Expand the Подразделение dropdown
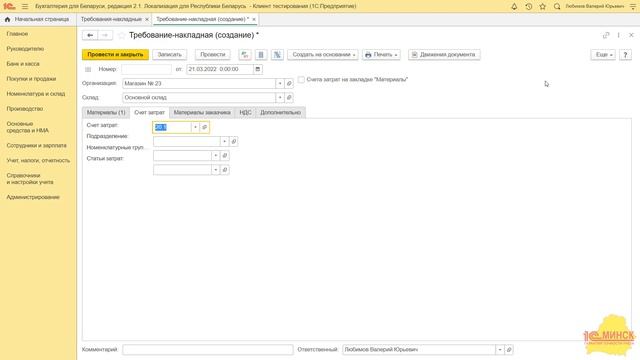This screenshot has width=640, height=360. [224, 142]
